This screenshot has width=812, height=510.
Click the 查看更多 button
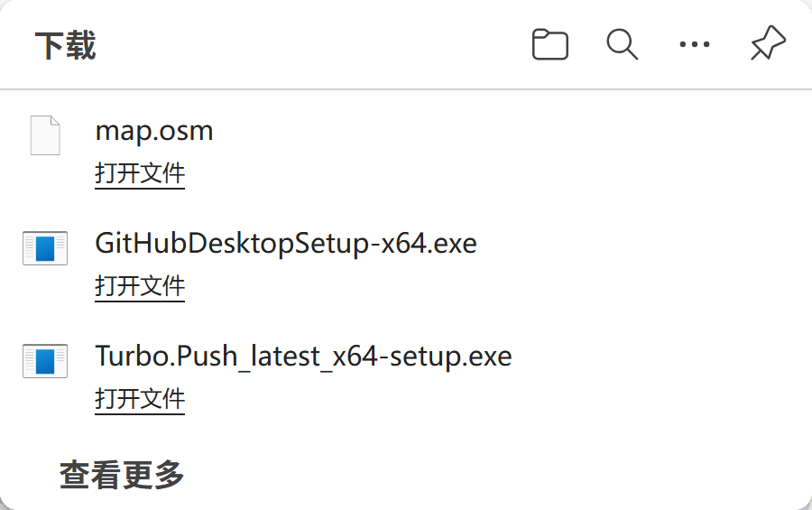(x=122, y=474)
